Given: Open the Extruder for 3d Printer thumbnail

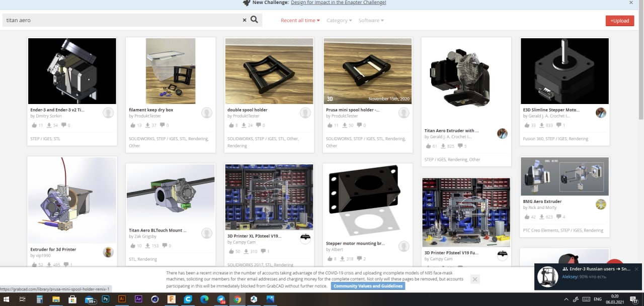Looking at the screenshot, I should click(x=72, y=200).
